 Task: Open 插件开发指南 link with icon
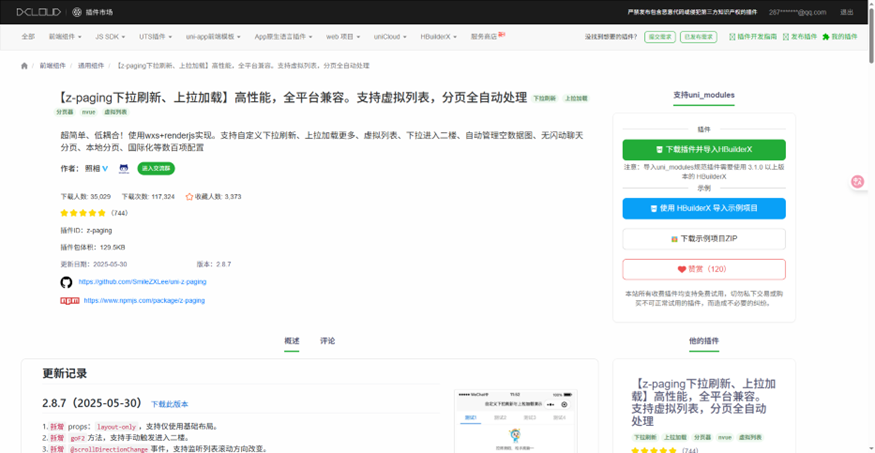pos(753,36)
